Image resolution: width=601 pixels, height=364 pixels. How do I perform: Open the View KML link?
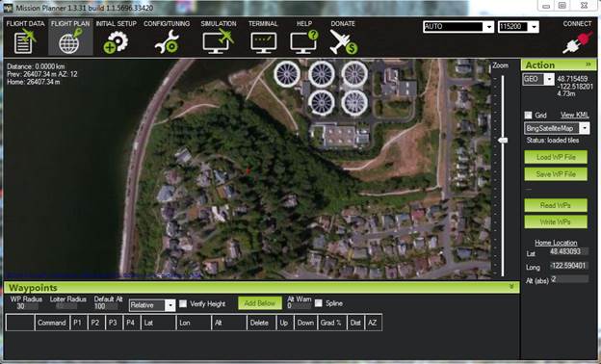click(575, 115)
